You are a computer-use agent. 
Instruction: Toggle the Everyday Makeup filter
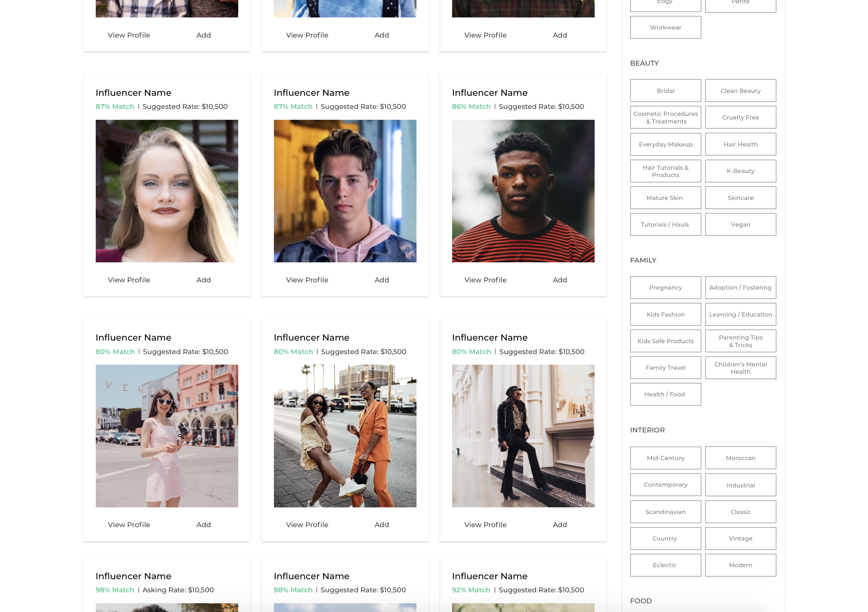(x=665, y=144)
